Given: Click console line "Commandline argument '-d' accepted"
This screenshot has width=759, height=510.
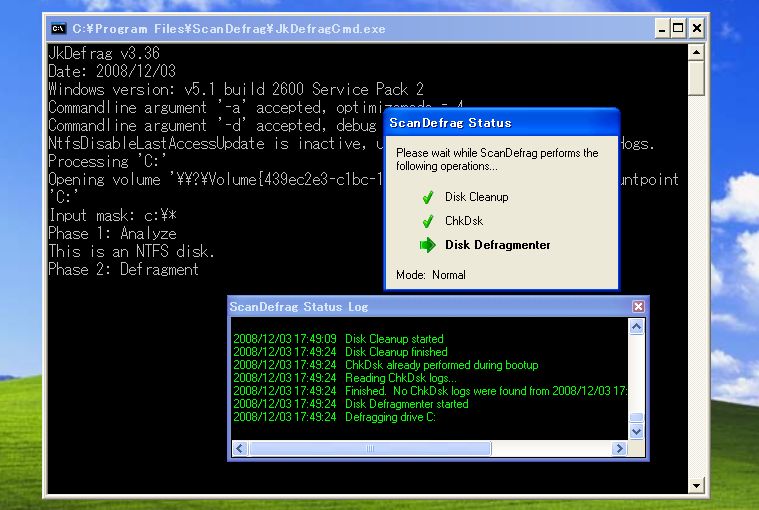Looking at the screenshot, I should 213,125.
